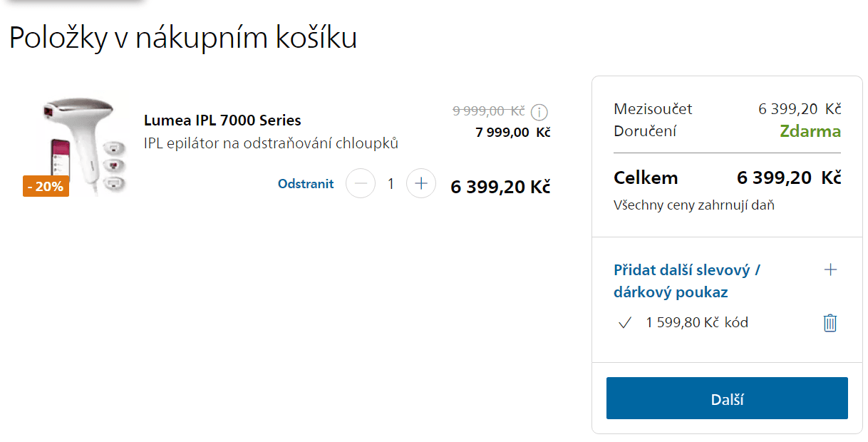
Task: Click the orange -20% discount badge
Action: (46, 187)
